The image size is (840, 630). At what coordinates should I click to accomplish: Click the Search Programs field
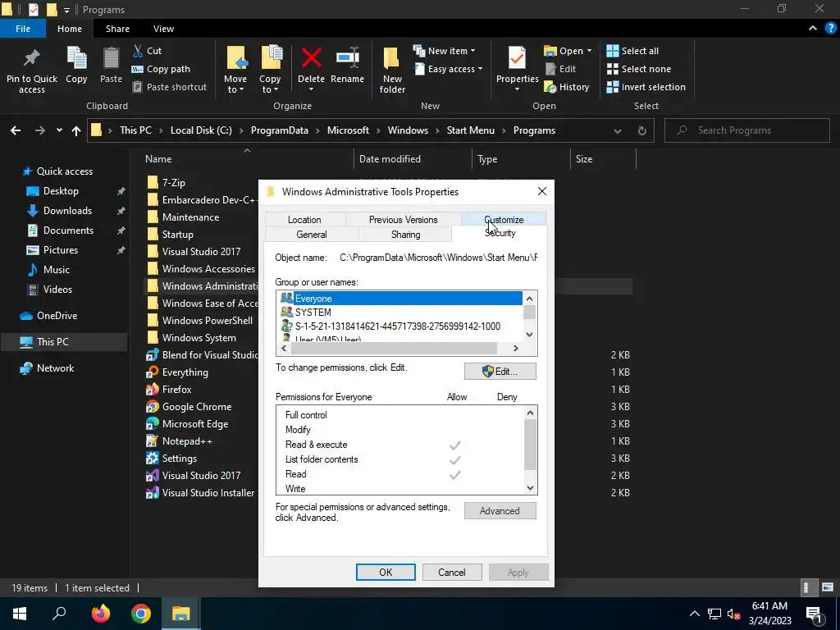[x=747, y=130]
